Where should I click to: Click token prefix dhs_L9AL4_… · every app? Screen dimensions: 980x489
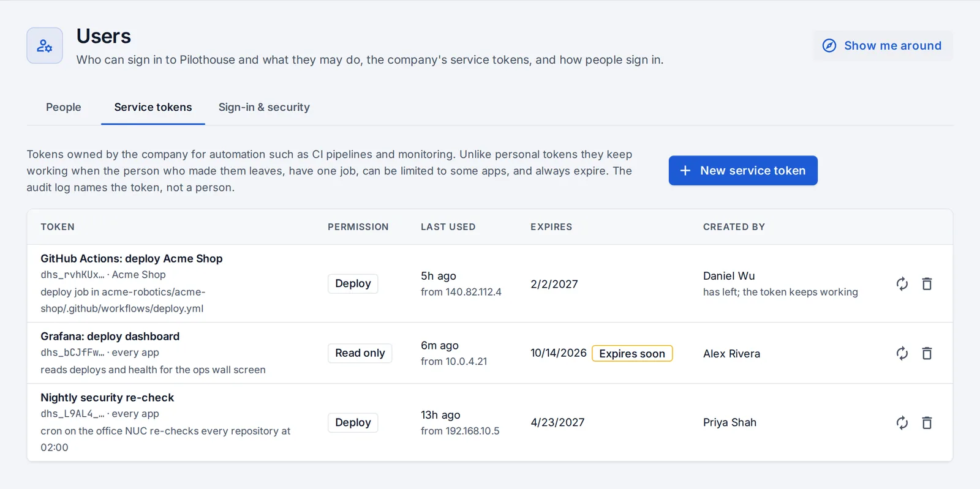pos(100,414)
